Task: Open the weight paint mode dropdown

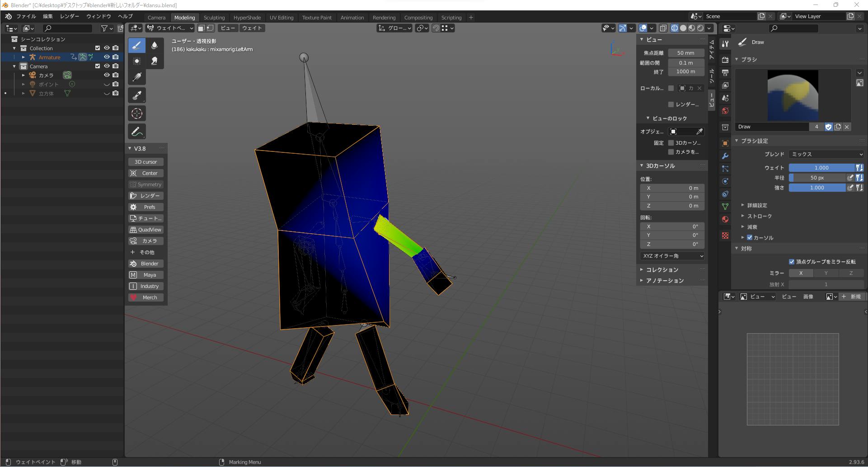Action: (170, 28)
